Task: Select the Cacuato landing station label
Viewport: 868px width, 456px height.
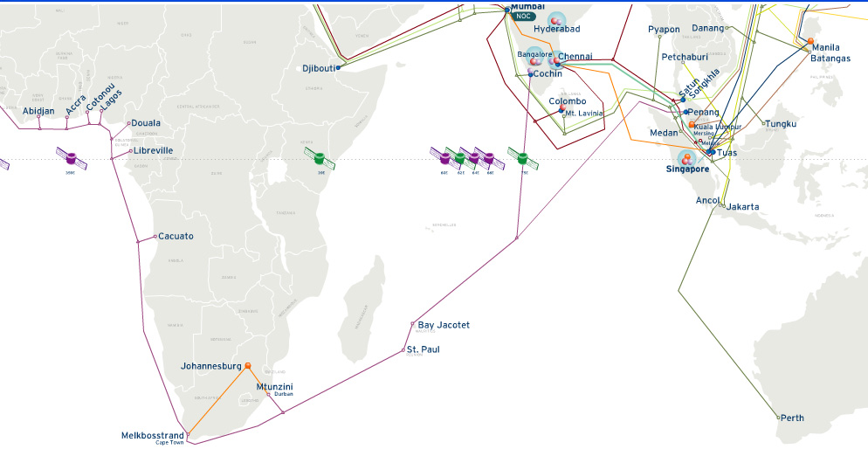Action: 176,236
